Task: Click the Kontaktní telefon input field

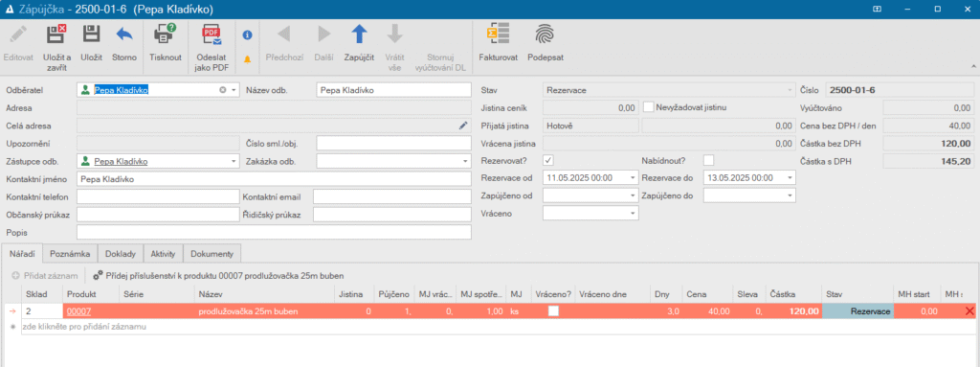Action: pos(158,196)
